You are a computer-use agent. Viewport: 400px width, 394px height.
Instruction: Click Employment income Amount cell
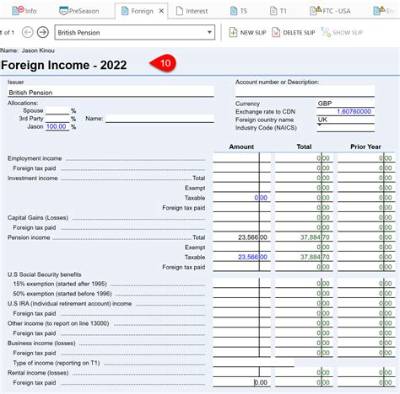pyautogui.click(x=242, y=158)
